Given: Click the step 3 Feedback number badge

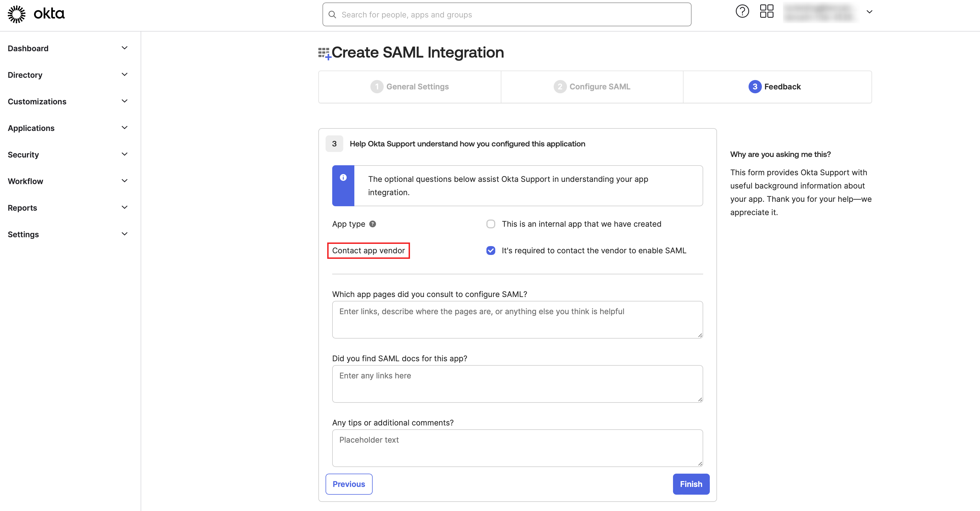Looking at the screenshot, I should (755, 87).
